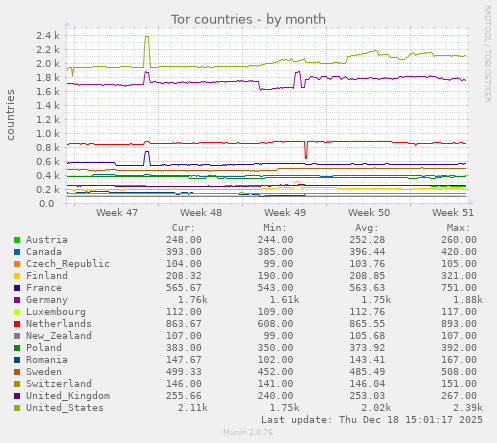
Task: Click the '0.0' y-axis tick label
Action: tap(47, 204)
